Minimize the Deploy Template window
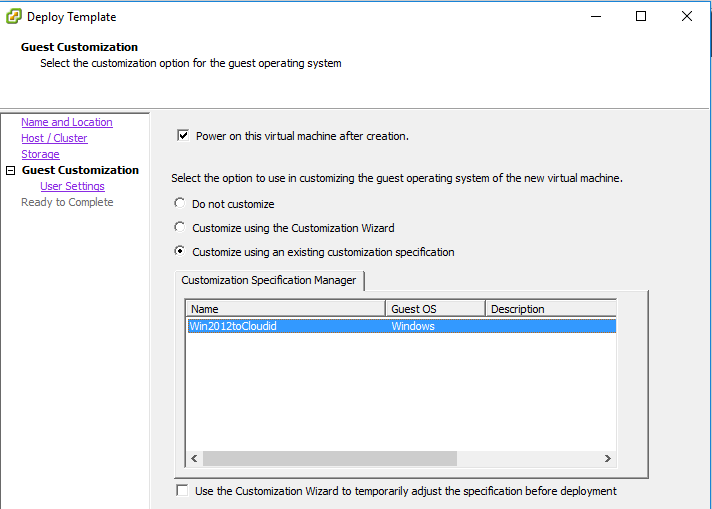The image size is (712, 509). [596, 16]
